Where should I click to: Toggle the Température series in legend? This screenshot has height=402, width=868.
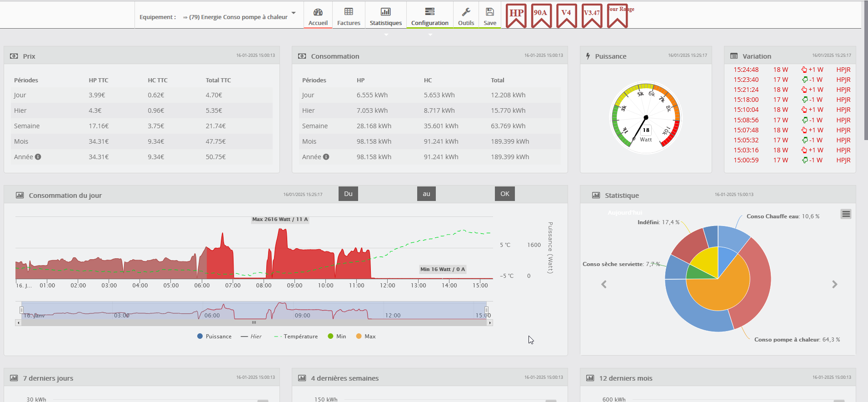296,337
